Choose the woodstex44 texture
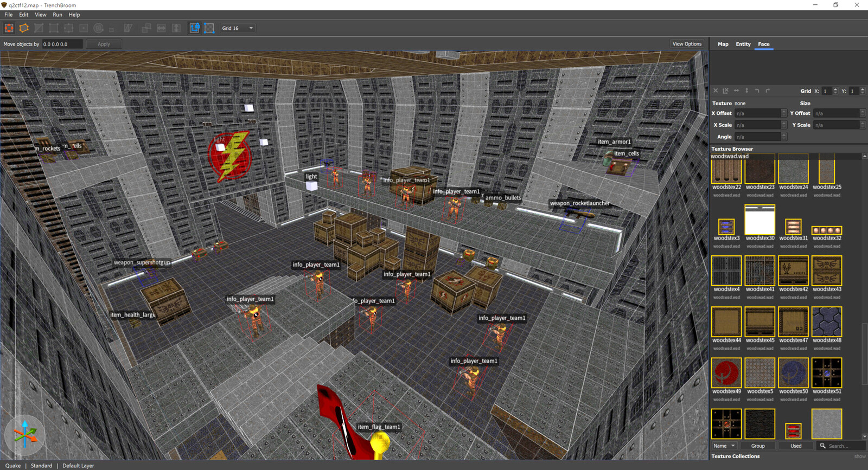This screenshot has width=868, height=470. [726, 322]
